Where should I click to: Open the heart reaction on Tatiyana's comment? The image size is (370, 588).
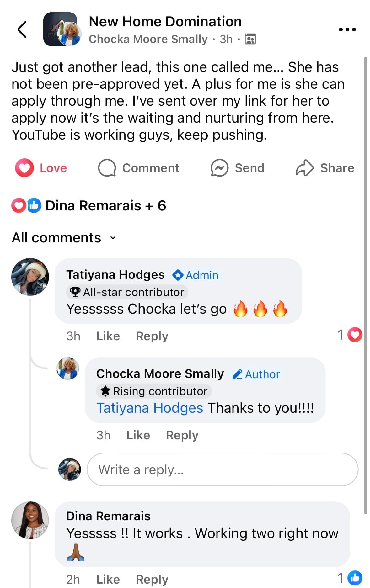point(355,335)
